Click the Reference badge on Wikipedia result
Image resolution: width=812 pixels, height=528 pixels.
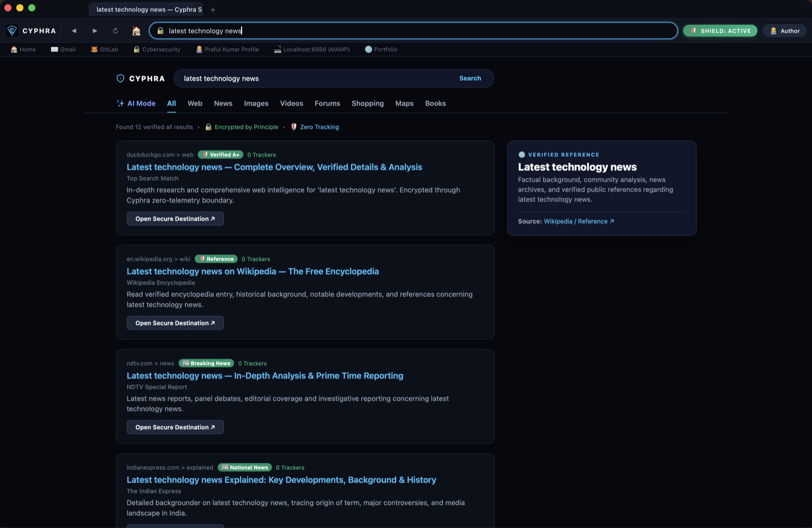(x=216, y=259)
